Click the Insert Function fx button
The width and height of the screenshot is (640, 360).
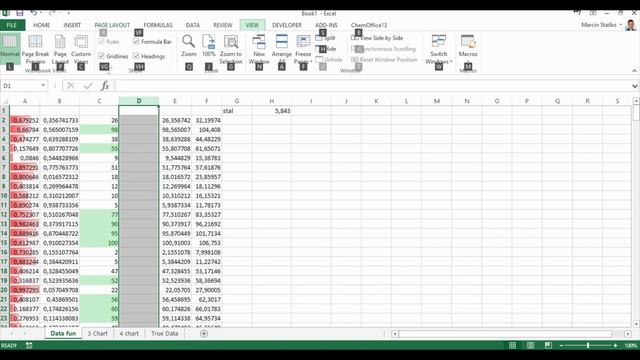[105, 86]
